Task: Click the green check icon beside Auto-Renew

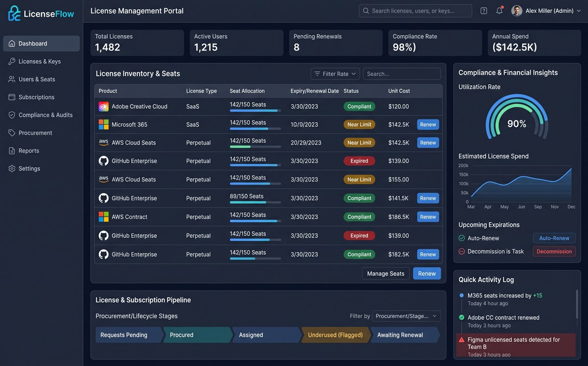Action: (x=462, y=238)
